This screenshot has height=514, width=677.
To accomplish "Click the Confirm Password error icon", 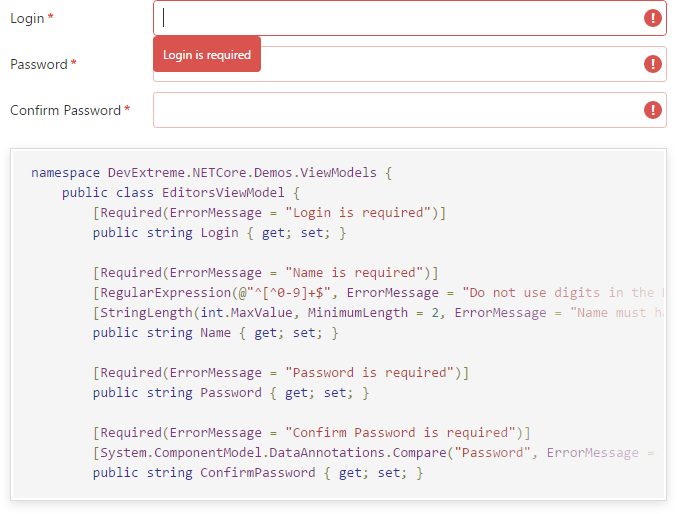I will [653, 110].
